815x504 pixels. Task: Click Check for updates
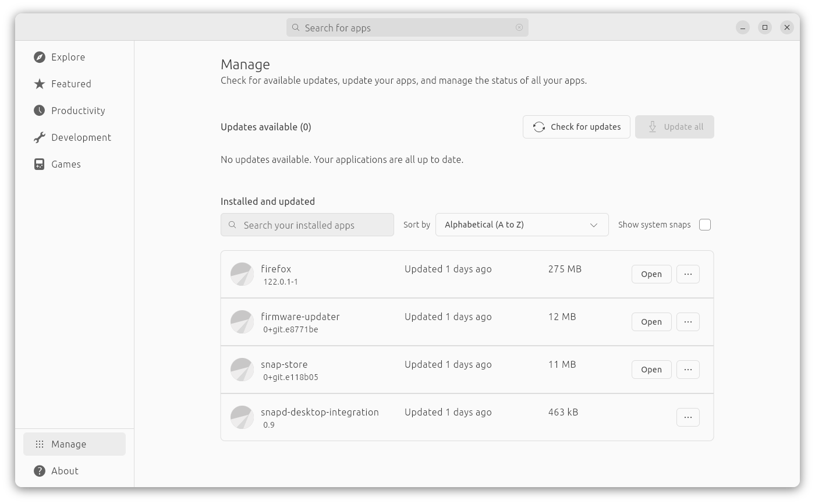click(576, 126)
